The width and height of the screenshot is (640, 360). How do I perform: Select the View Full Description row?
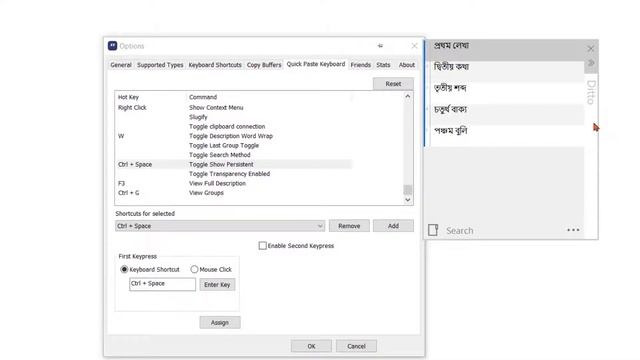click(233, 183)
